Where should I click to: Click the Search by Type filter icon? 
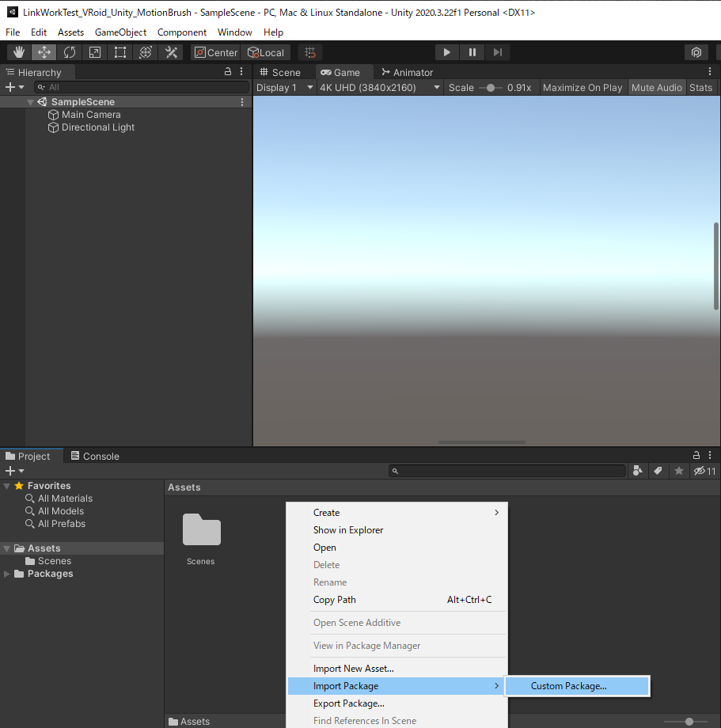[x=639, y=471]
